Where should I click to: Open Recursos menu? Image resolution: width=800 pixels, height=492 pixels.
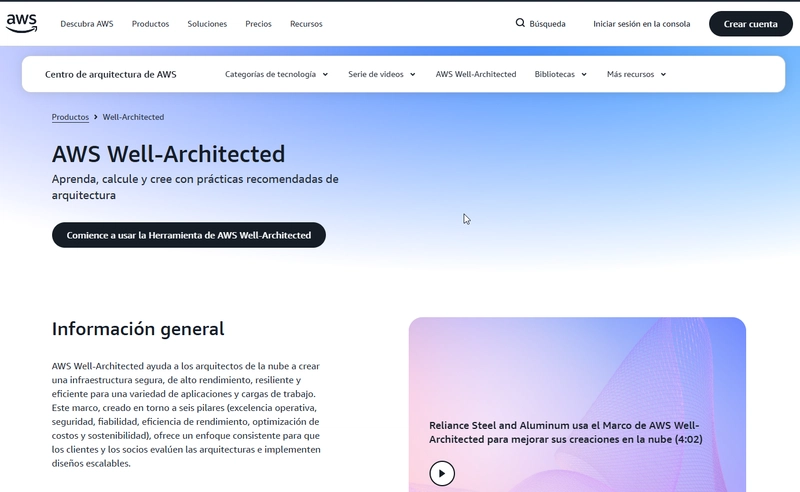(x=306, y=24)
